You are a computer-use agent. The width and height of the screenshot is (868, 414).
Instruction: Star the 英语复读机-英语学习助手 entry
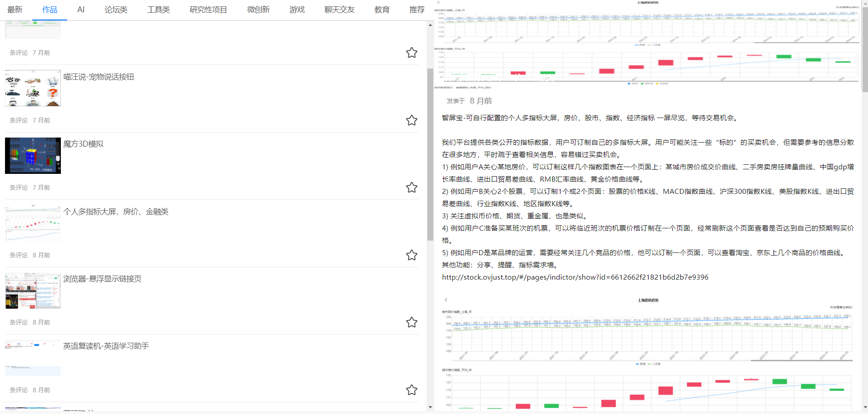click(412, 390)
